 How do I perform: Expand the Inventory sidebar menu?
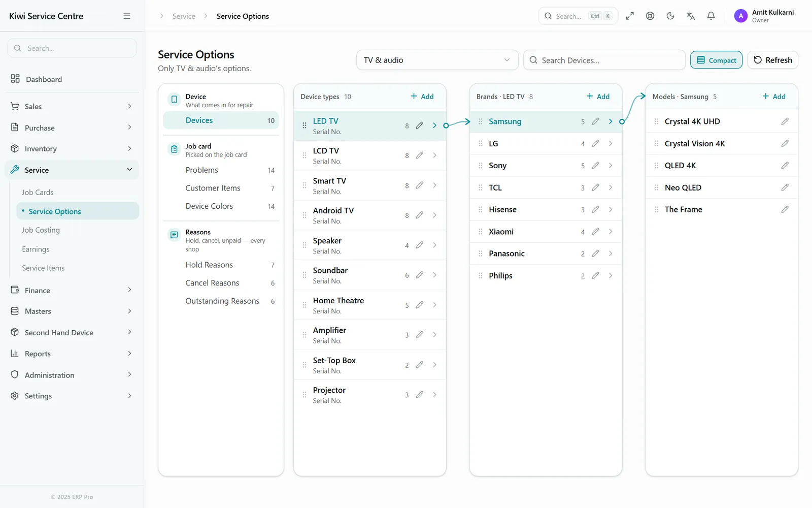tap(72, 149)
